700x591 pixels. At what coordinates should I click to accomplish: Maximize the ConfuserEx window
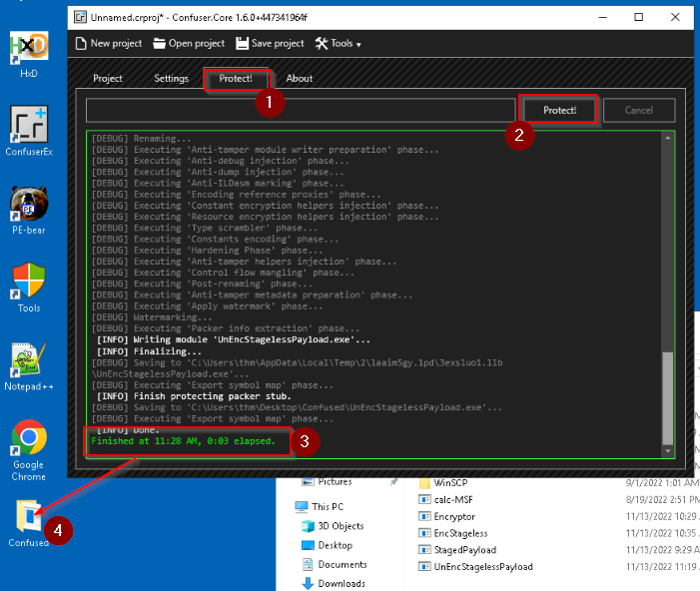point(639,17)
